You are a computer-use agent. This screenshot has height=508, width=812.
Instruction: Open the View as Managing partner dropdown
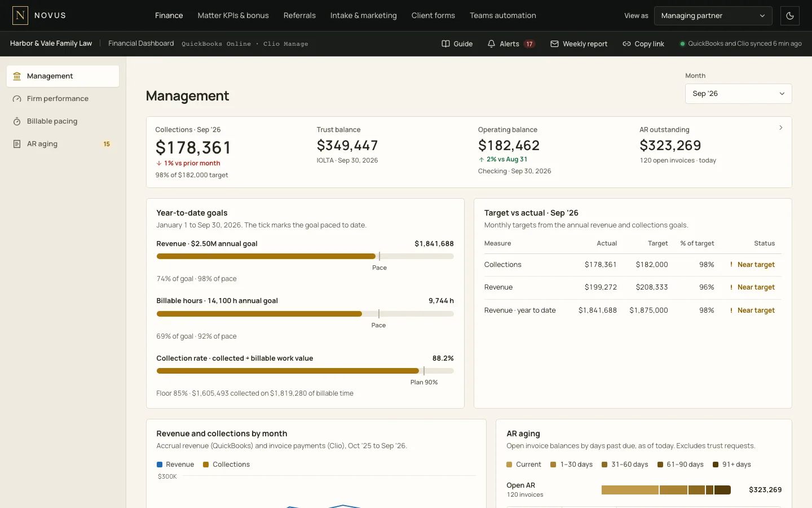coord(713,16)
